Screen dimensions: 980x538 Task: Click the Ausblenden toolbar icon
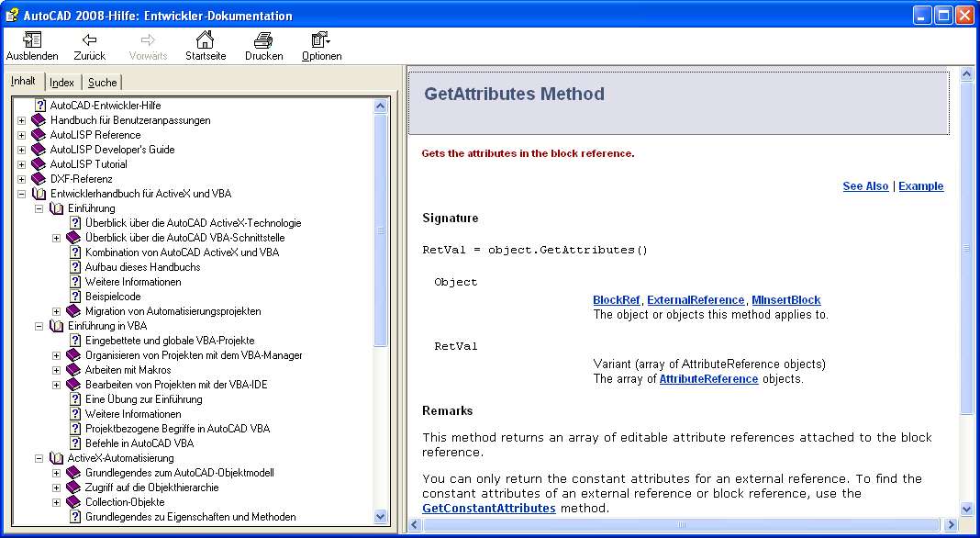coord(32,40)
